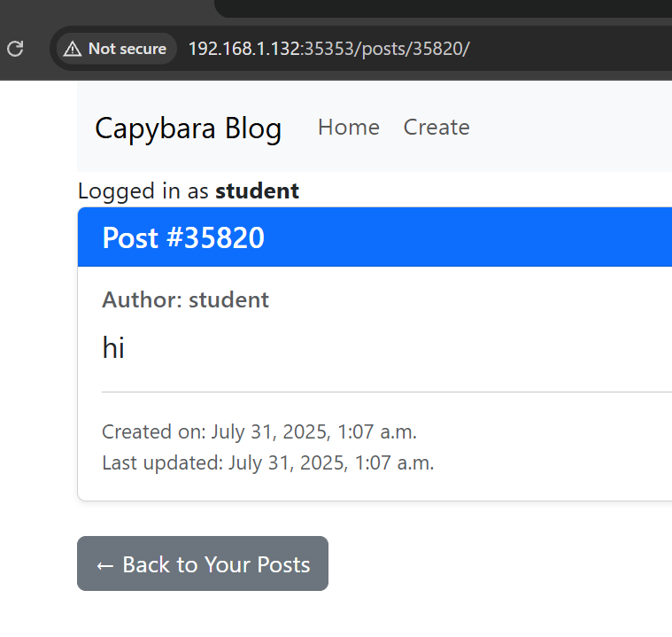This screenshot has height=637, width=672.
Task: Go to the Home nav item
Action: pyautogui.click(x=348, y=128)
